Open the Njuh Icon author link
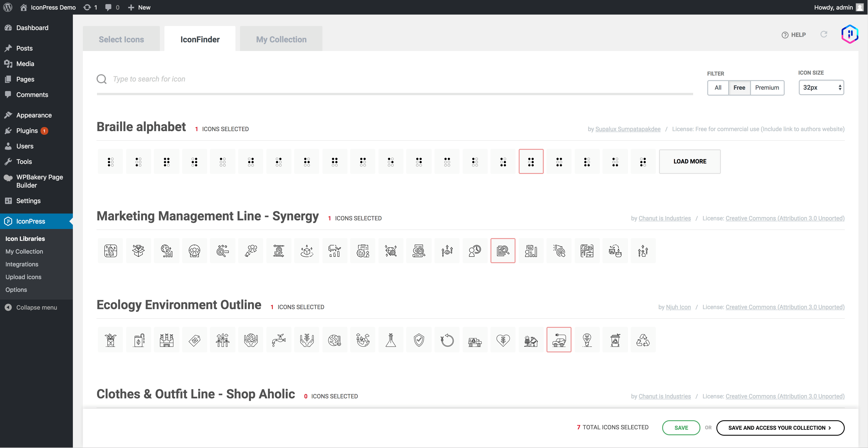This screenshot has height=448, width=868. pyautogui.click(x=678, y=307)
